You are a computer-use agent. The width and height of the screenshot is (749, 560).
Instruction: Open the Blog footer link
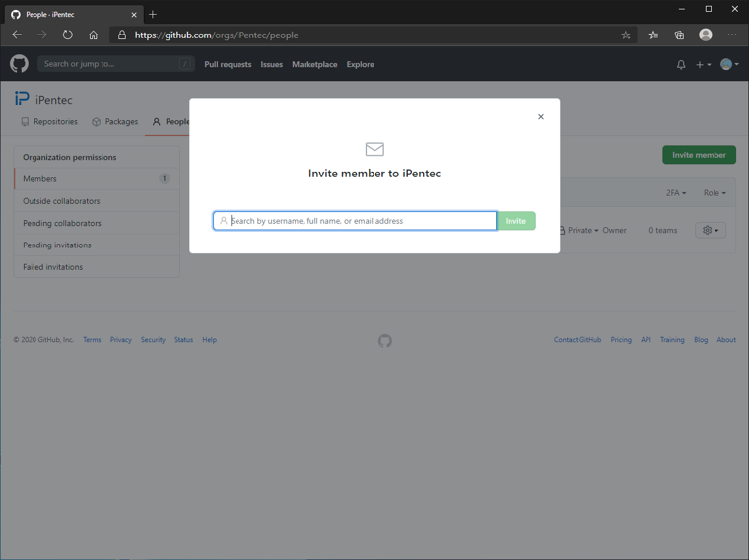point(701,340)
